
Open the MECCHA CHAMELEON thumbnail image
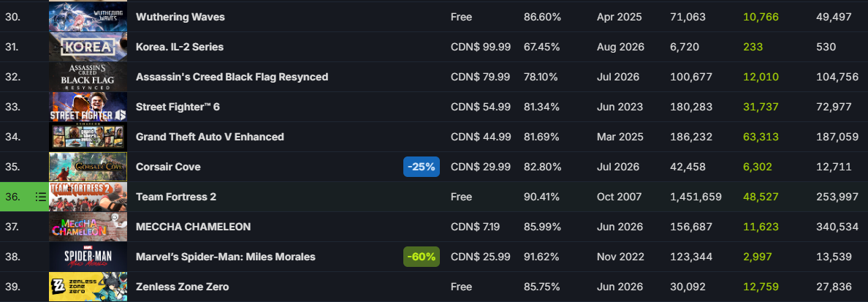[x=88, y=227]
